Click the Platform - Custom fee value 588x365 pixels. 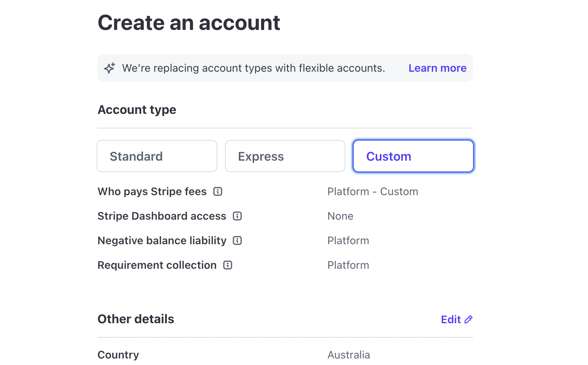coord(373,191)
